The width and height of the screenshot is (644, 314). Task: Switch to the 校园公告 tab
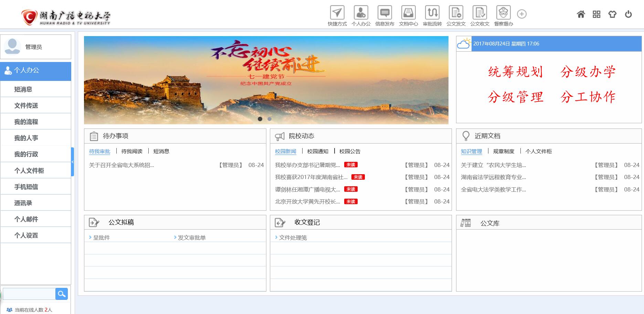click(350, 151)
